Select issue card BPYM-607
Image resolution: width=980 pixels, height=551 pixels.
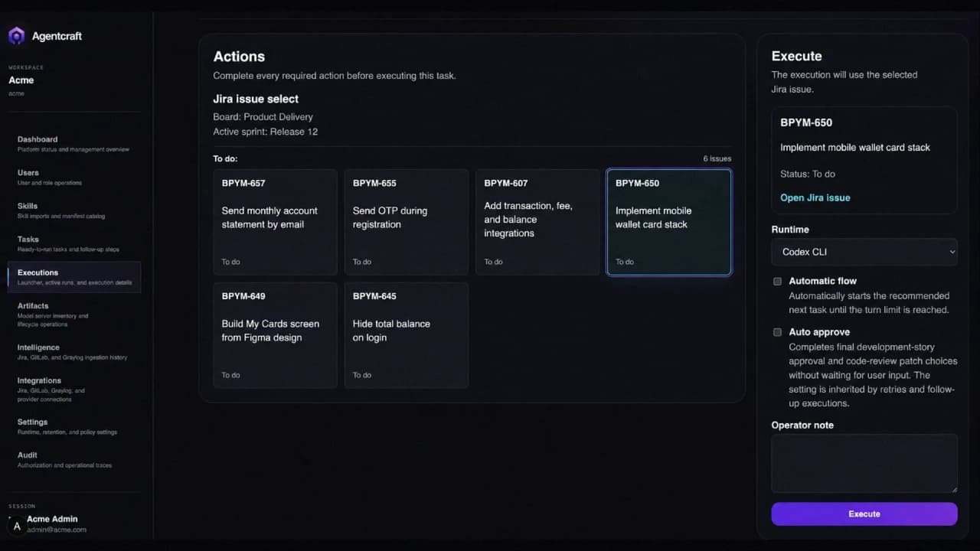(537, 222)
